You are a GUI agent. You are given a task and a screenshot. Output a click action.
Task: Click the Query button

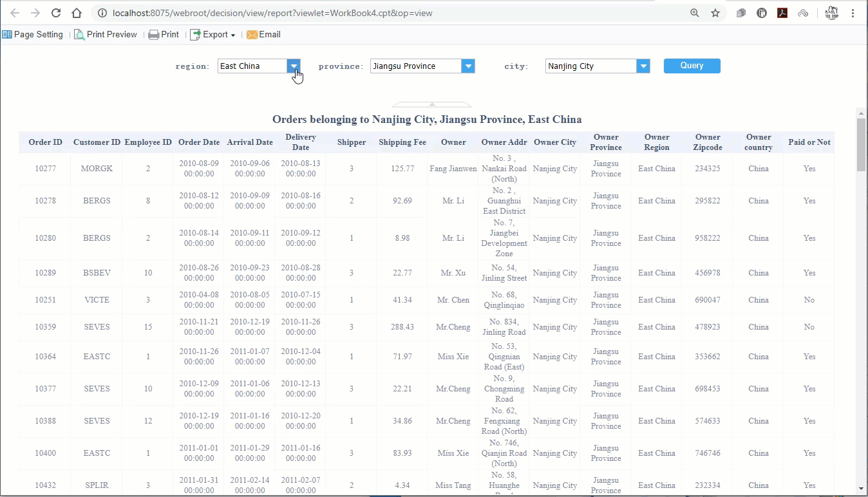click(692, 66)
